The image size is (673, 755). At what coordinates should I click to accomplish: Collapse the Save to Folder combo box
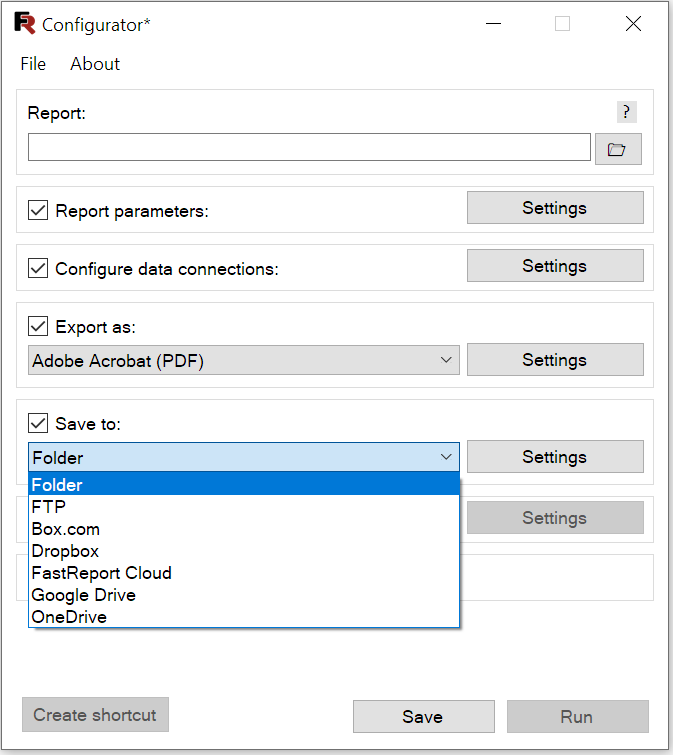point(244,457)
